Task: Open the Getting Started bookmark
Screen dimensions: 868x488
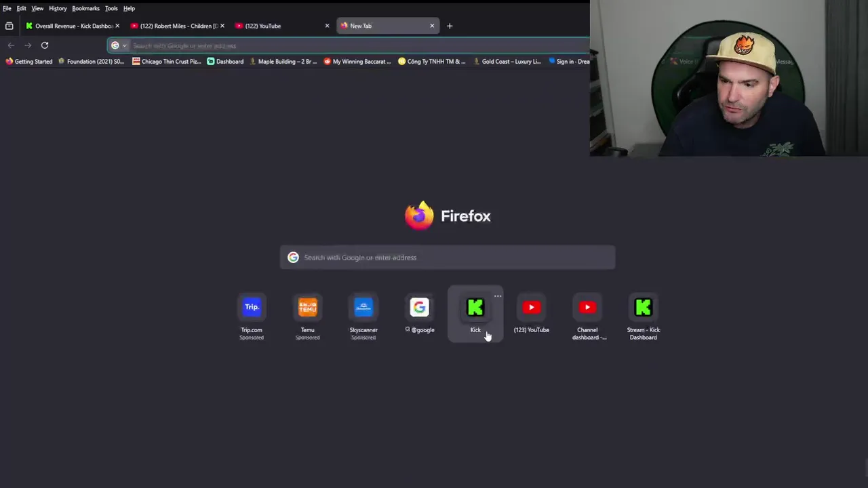Action: point(29,62)
